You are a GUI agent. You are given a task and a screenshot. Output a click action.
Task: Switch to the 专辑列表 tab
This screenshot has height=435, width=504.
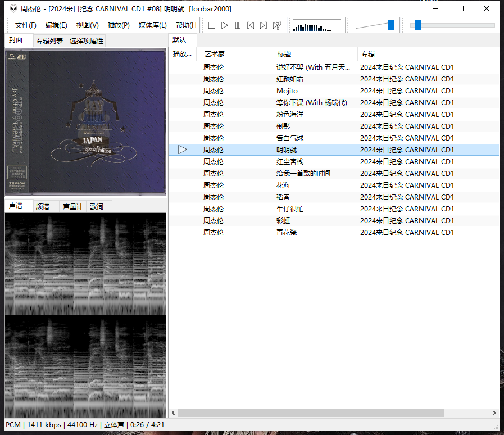click(49, 40)
